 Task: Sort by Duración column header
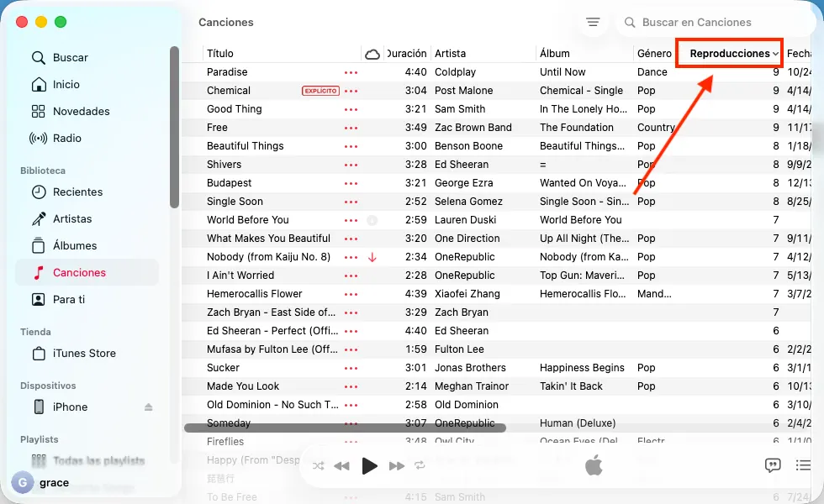point(407,54)
